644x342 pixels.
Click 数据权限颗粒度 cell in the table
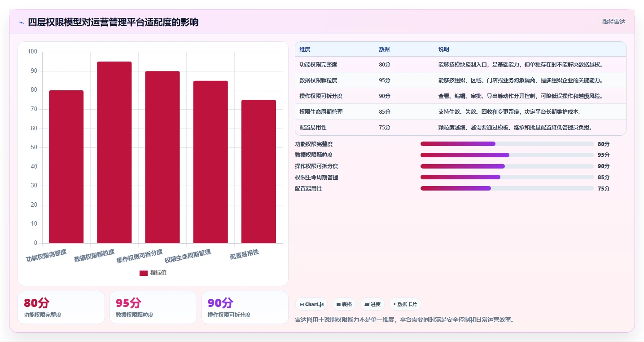pyautogui.click(x=318, y=80)
